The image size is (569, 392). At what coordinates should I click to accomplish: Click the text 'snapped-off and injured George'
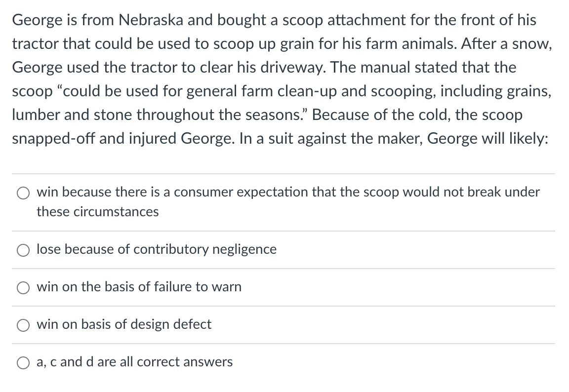pos(123,139)
